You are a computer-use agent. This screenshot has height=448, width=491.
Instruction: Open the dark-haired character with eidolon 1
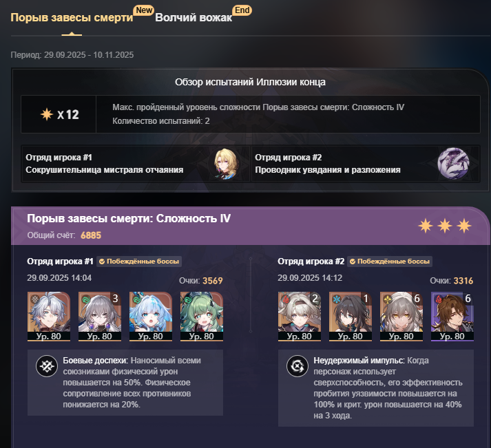pos(351,317)
